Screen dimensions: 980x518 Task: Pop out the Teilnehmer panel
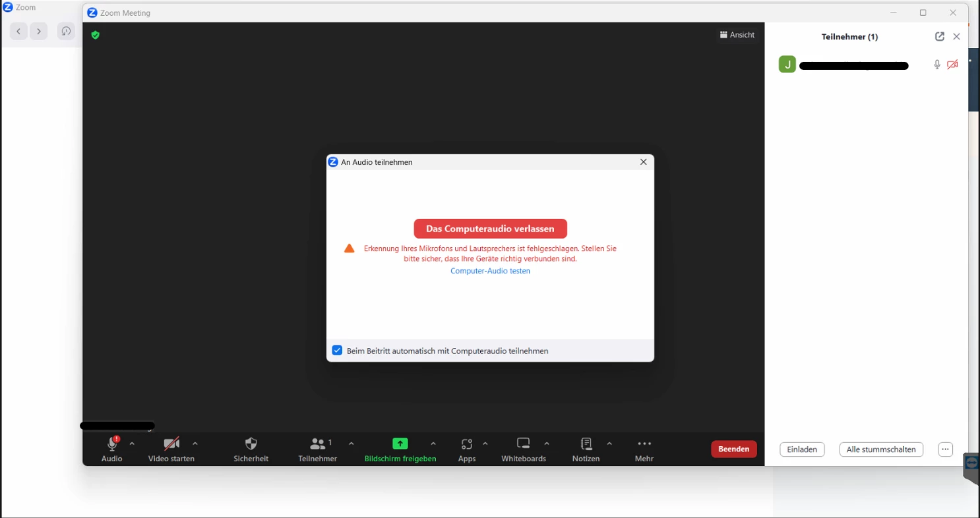[940, 37]
